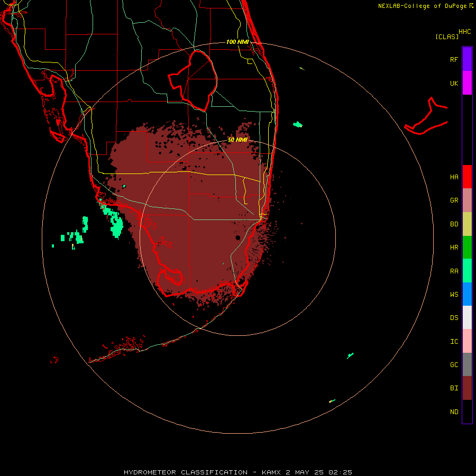Click the '[CLAS]' units label
The height and width of the screenshot is (476, 476).
click(x=447, y=36)
